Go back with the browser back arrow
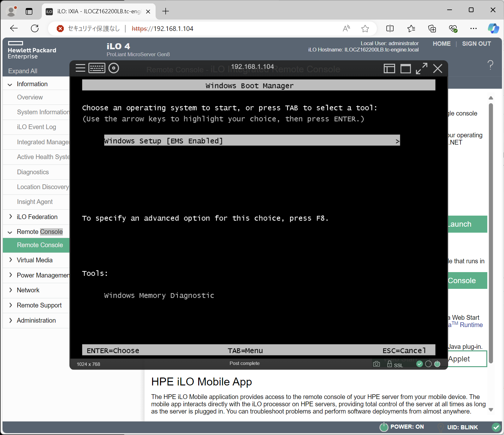Screen dimensions: 504x435 [x=14, y=28]
